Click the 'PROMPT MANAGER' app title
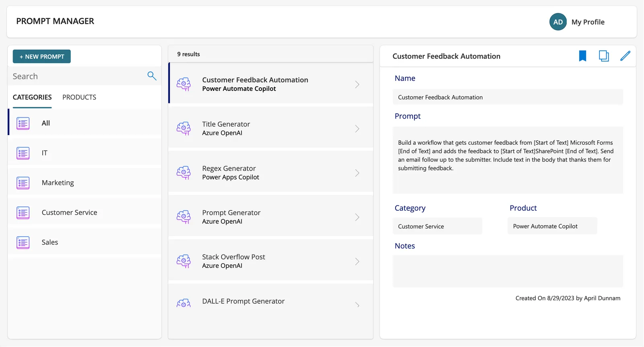This screenshot has height=347, width=644. click(x=55, y=21)
